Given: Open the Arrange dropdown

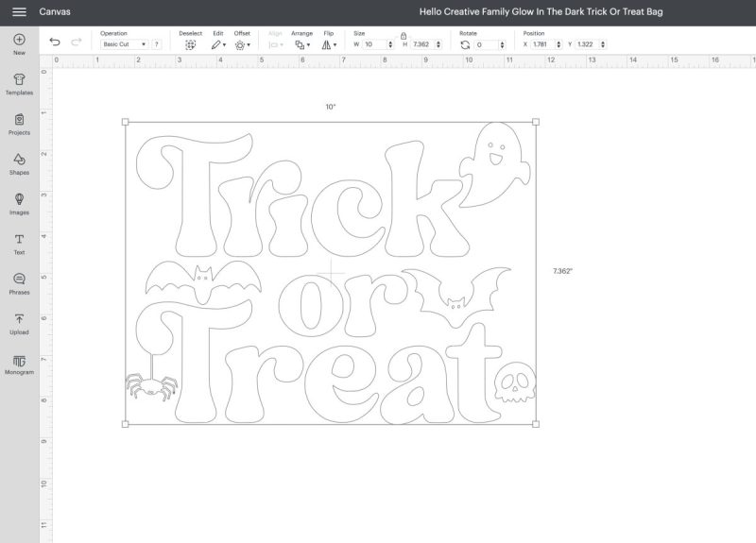Looking at the screenshot, I should pyautogui.click(x=302, y=44).
